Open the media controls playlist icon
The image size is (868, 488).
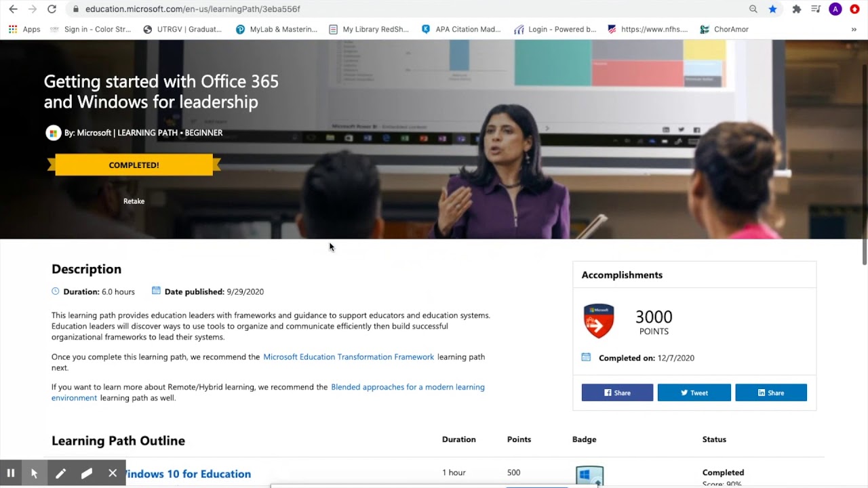click(816, 9)
